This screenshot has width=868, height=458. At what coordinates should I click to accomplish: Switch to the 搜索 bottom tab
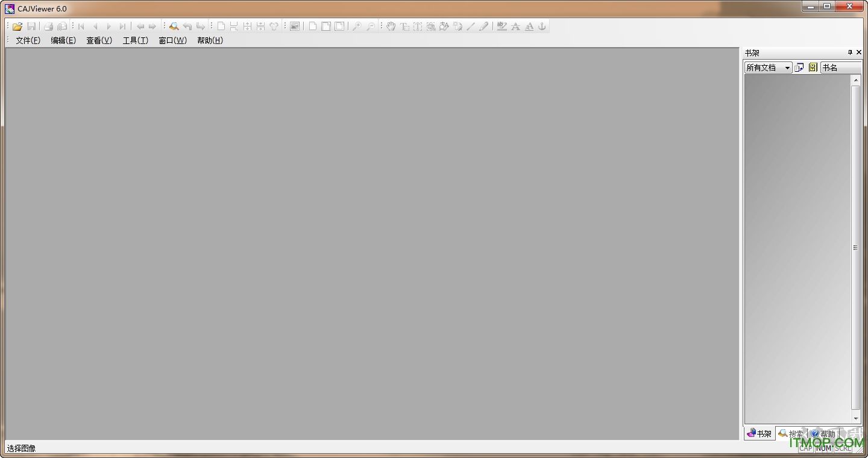click(x=791, y=433)
